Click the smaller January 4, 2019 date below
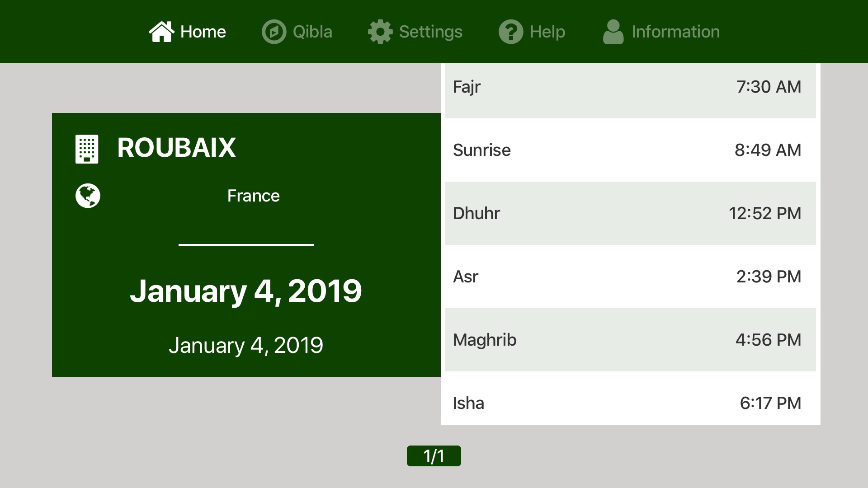868x488 pixels. pos(246,345)
